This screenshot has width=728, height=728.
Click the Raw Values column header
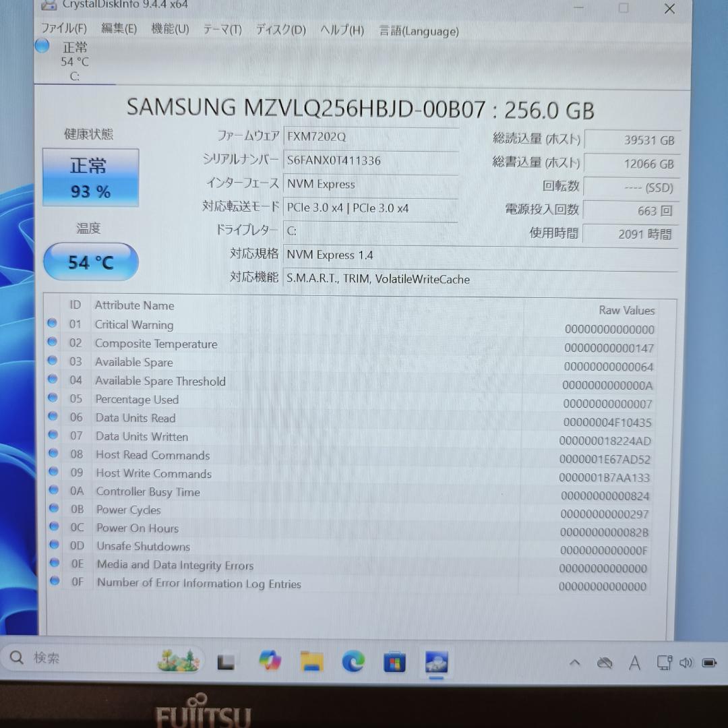click(x=626, y=310)
